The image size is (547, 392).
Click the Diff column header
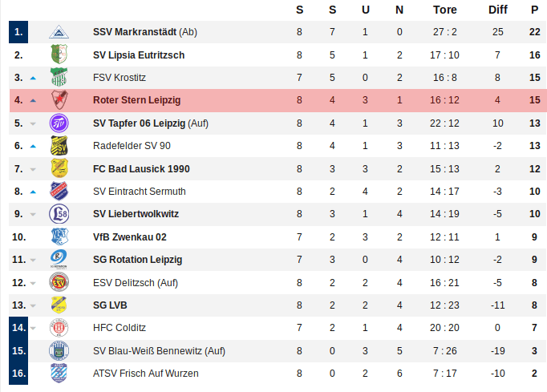pyautogui.click(x=498, y=10)
